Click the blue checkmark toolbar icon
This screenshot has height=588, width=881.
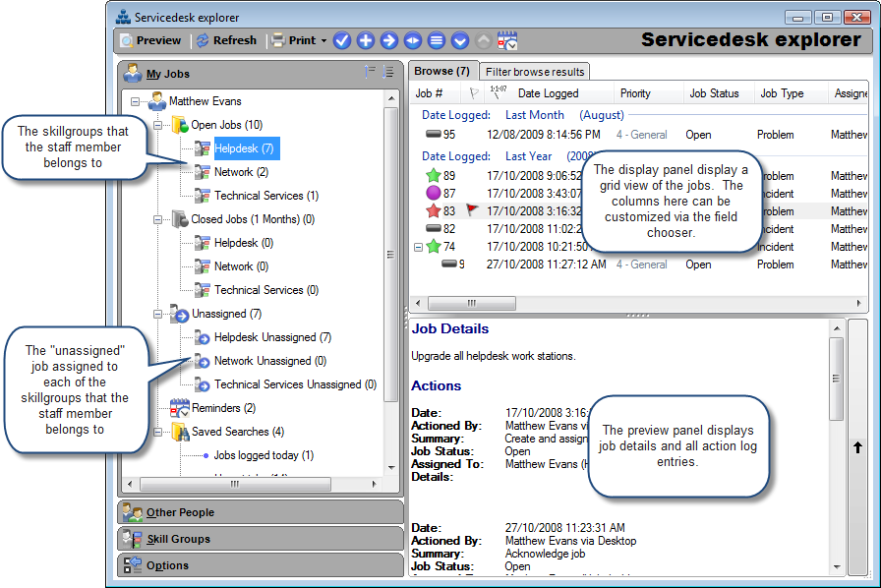[341, 40]
